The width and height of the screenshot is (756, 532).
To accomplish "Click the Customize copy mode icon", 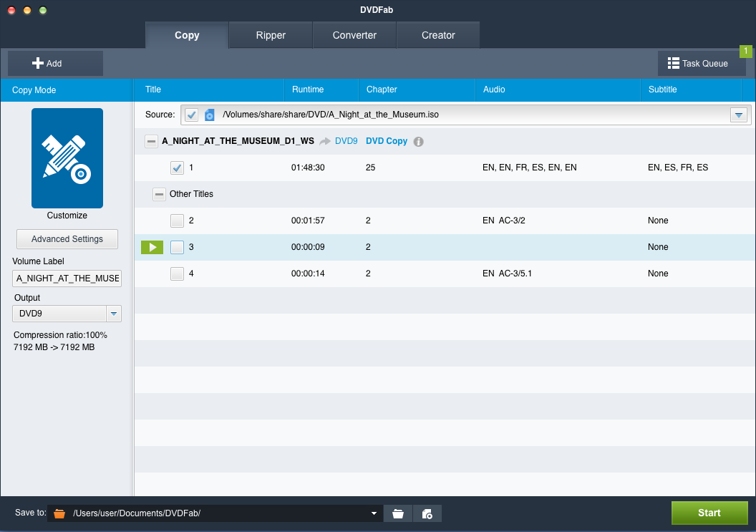I will pos(67,158).
